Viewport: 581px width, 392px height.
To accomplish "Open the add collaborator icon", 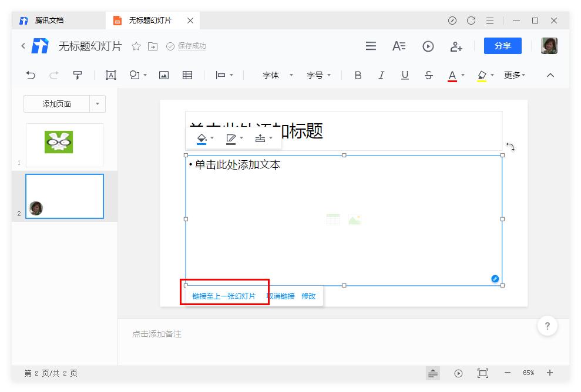I will point(456,46).
